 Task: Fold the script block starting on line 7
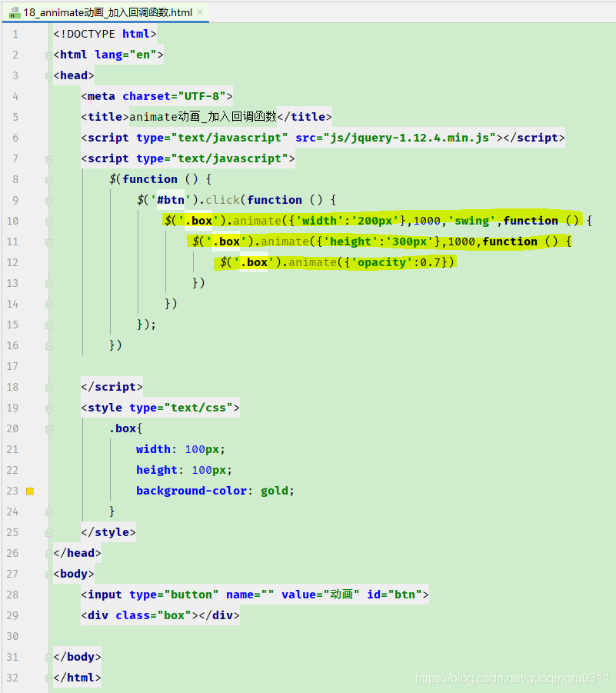[x=48, y=159]
